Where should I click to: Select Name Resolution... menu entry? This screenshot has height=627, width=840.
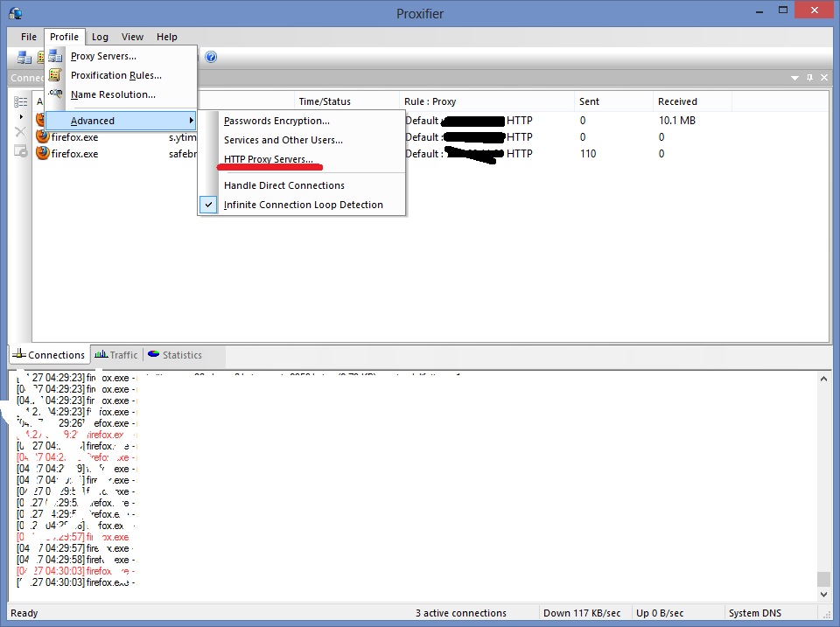[121, 94]
